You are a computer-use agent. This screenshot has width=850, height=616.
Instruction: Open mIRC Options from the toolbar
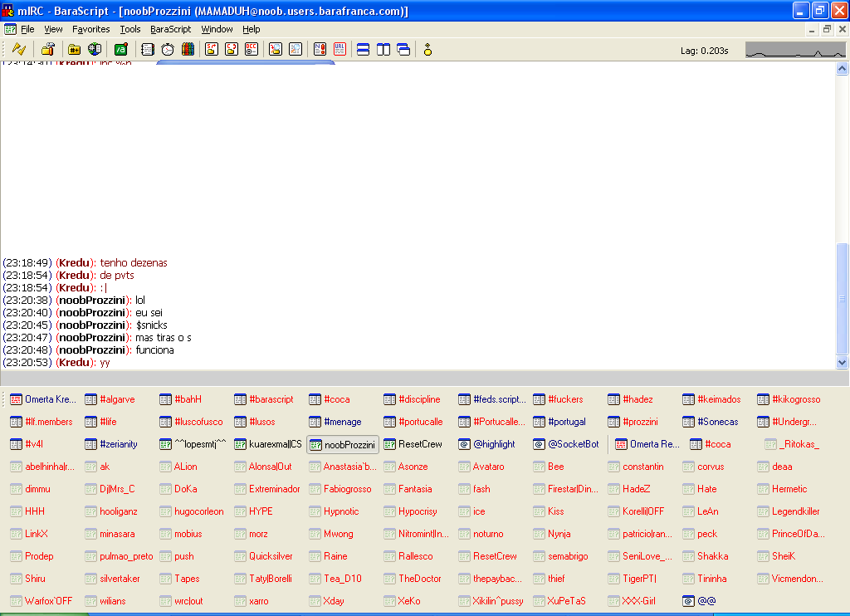pos(48,49)
